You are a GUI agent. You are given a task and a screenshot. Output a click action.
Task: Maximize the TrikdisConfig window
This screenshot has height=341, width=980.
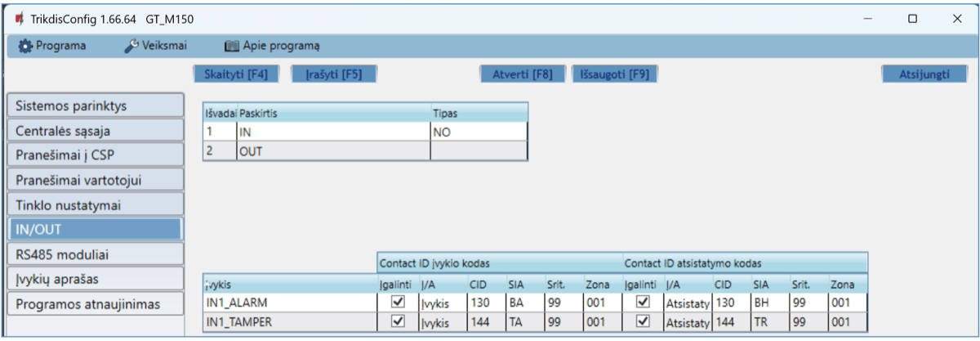point(912,18)
